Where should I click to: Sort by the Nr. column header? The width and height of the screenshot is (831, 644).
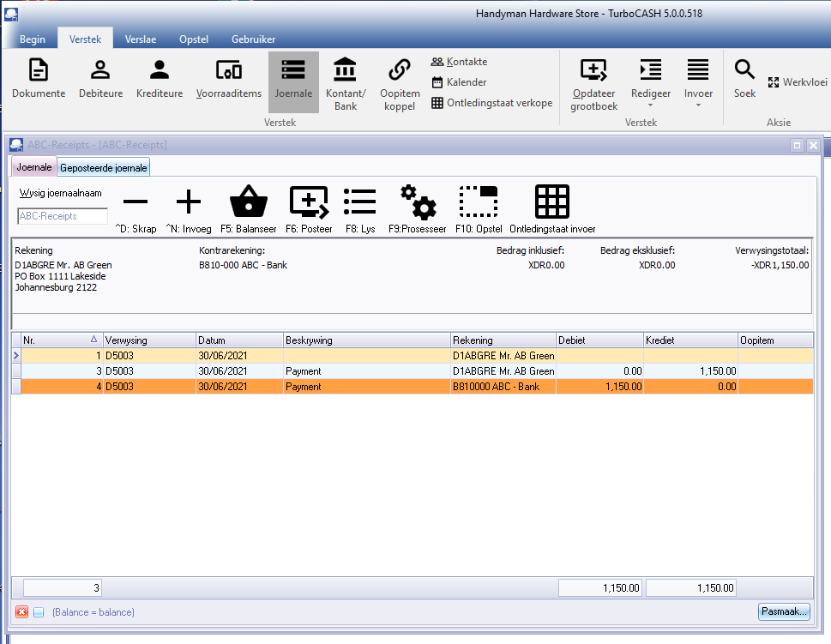coord(60,340)
